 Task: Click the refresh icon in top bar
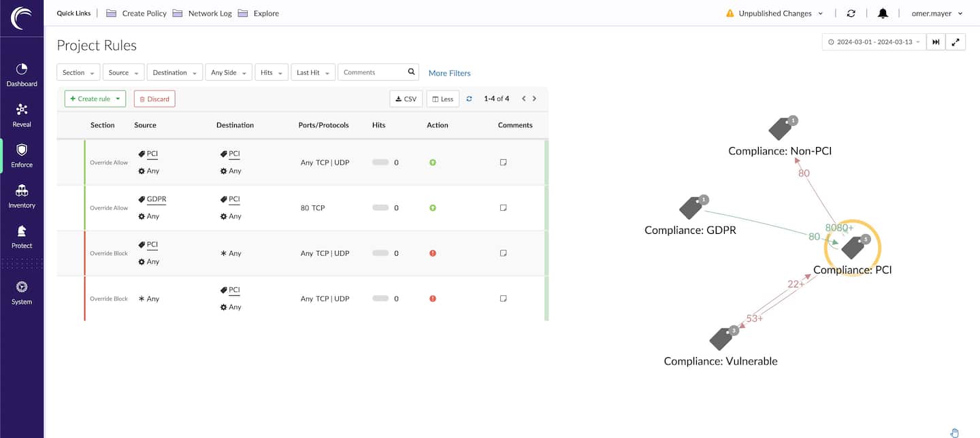click(x=851, y=14)
